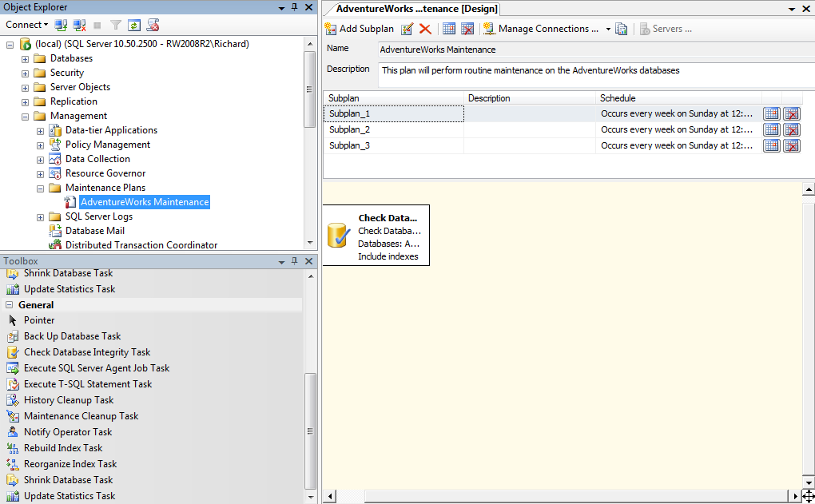Remove schedule for Subplan_2 row
The image size is (815, 504).
tap(792, 130)
